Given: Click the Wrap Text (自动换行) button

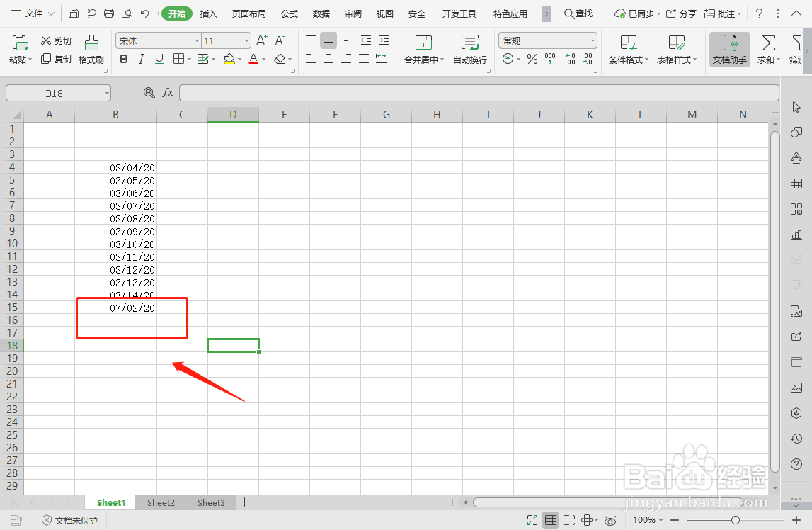Looking at the screenshot, I should point(469,50).
